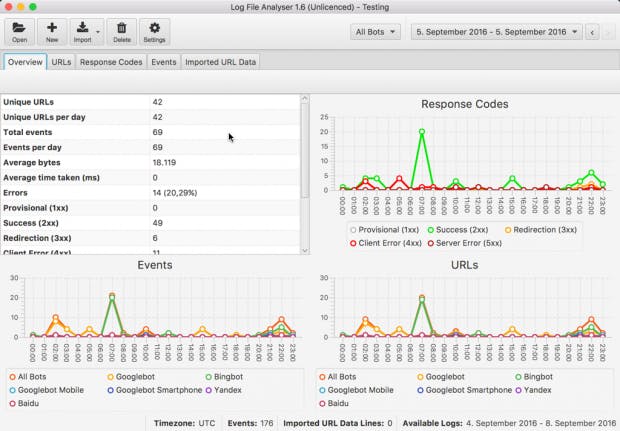Open the All Bots dropdown

tap(375, 32)
